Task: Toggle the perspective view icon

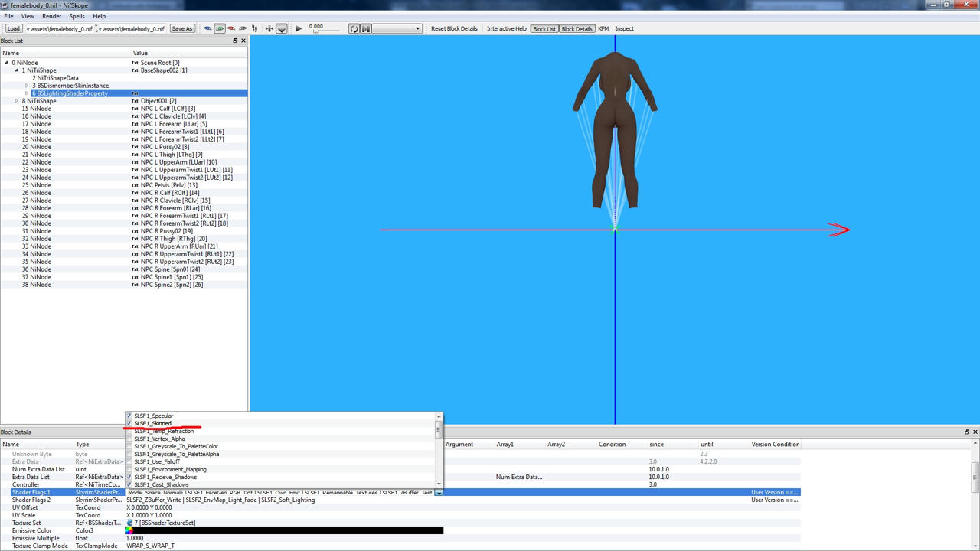Action: (x=281, y=28)
